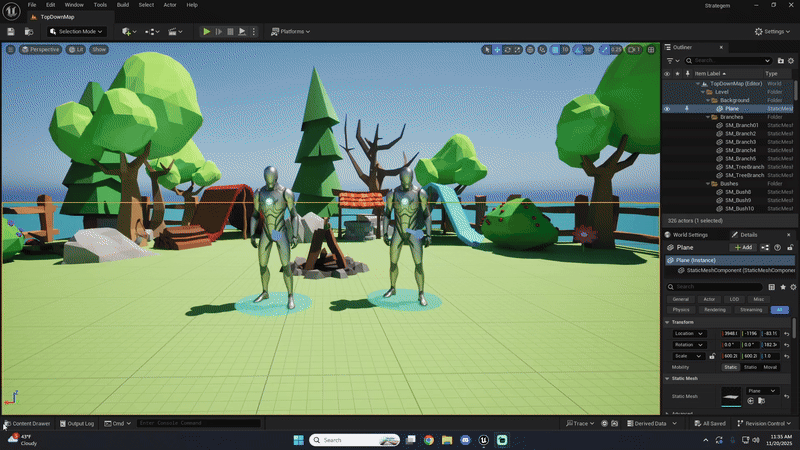Switch to the World Settings tab
The width and height of the screenshot is (800, 450).
click(688, 234)
